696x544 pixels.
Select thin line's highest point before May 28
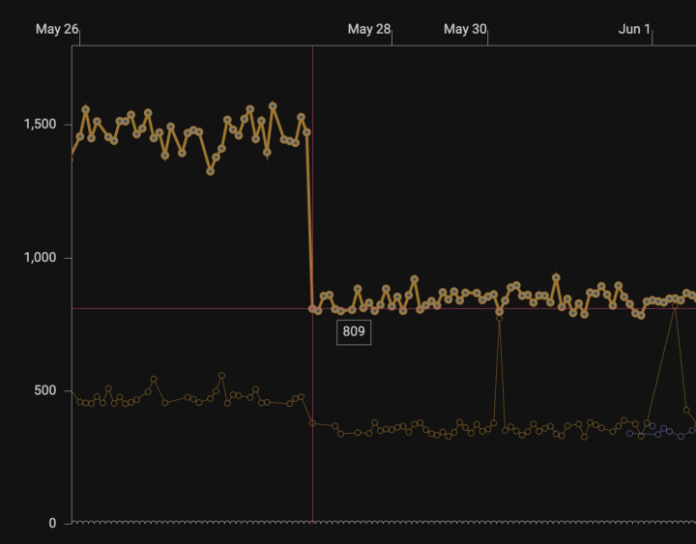click(x=221, y=376)
